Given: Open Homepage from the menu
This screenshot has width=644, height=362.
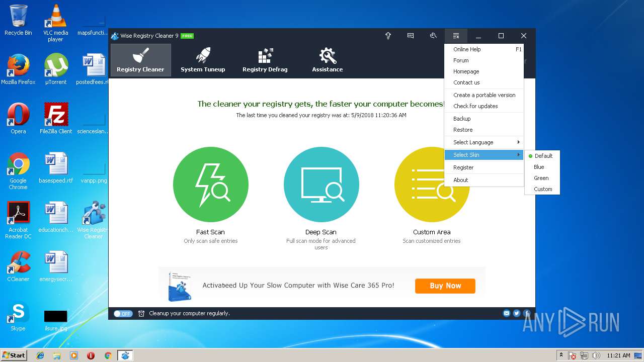Looking at the screenshot, I should tap(484, 71).
